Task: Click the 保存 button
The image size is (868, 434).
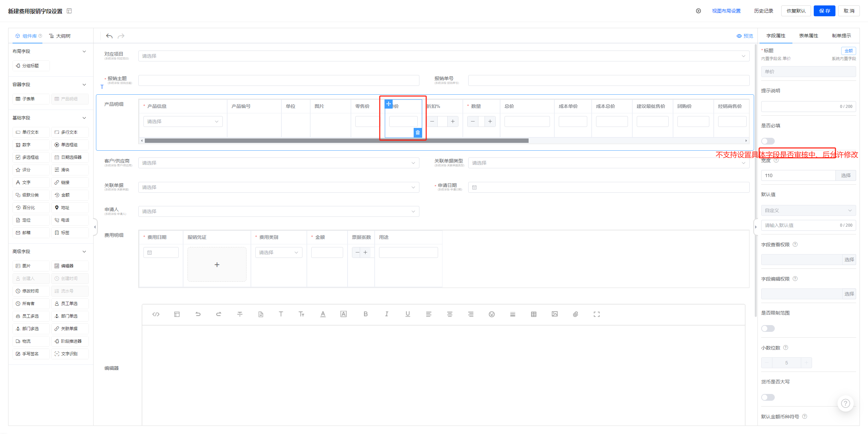Action: pyautogui.click(x=825, y=11)
